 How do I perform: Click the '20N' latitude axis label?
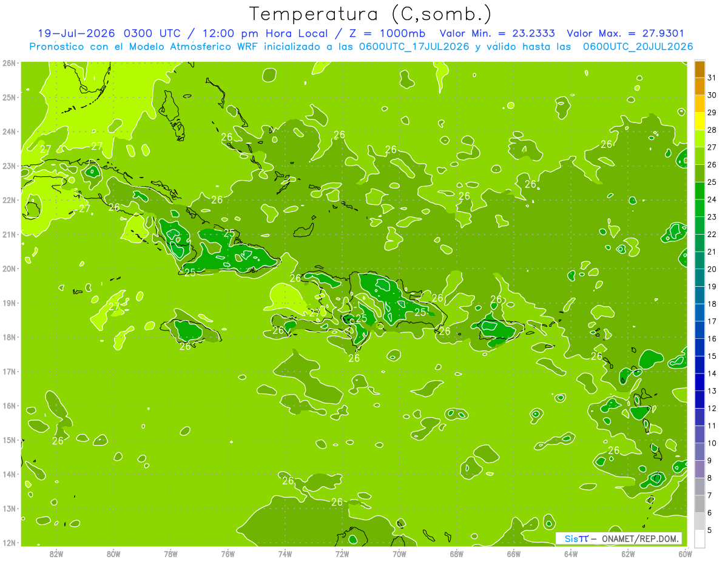(x=9, y=269)
